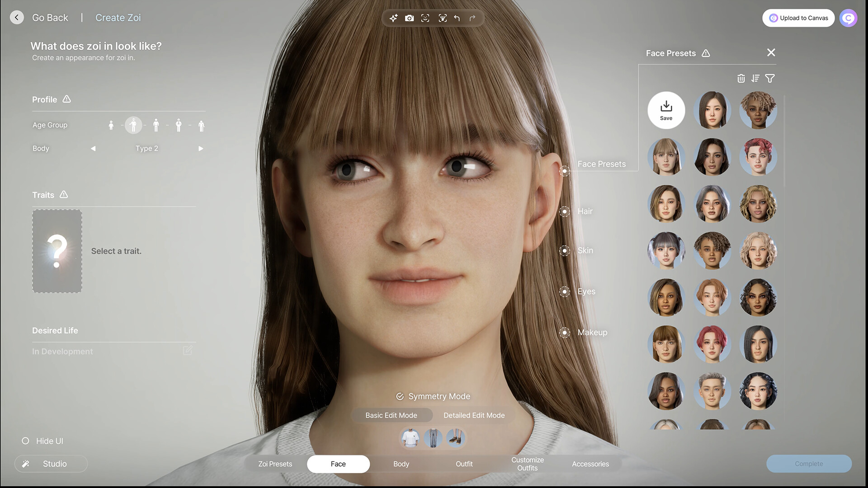This screenshot has height=488, width=868.
Task: Switch to the Outfit tab
Action: click(464, 464)
